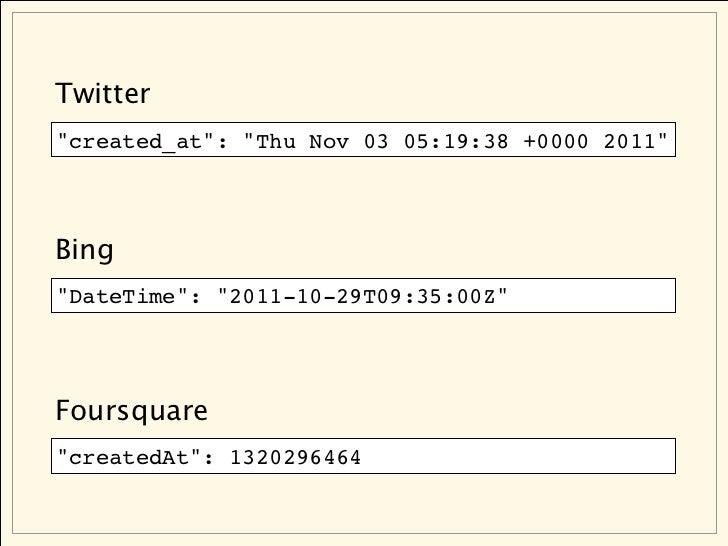
Task: Click empty space inside the Bing code box
Action: tap(592, 296)
